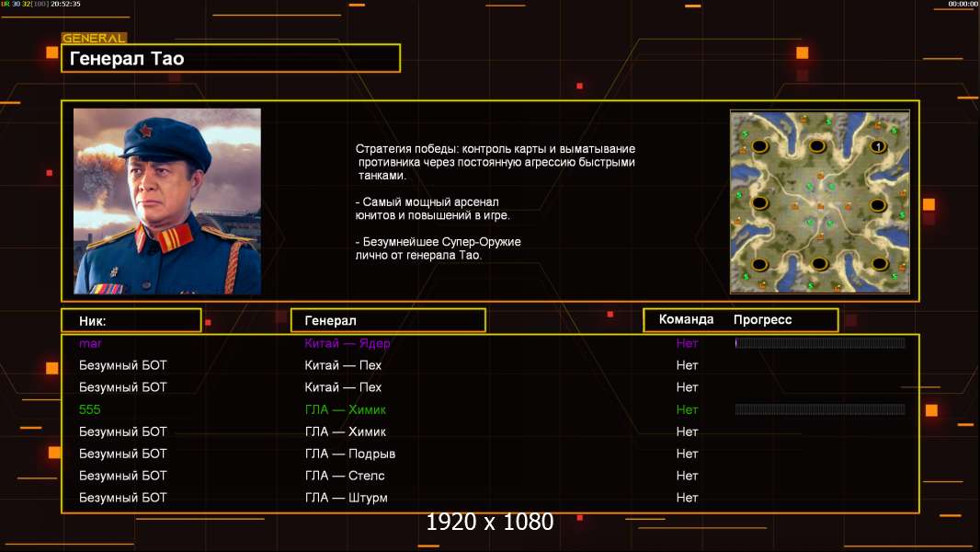Image resolution: width=980 pixels, height=552 pixels.
Task: Select start position marker 1 on the minimap
Action: [x=878, y=146]
